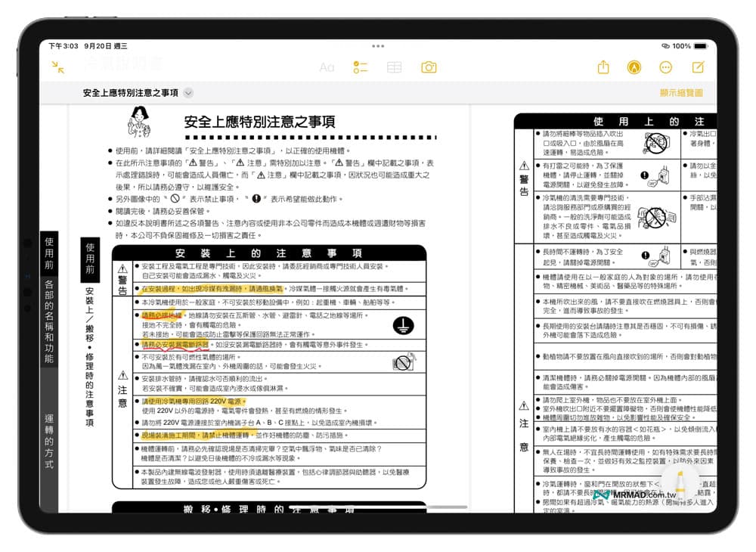Tap the black 使用前 tab beside the table

[x=90, y=259]
